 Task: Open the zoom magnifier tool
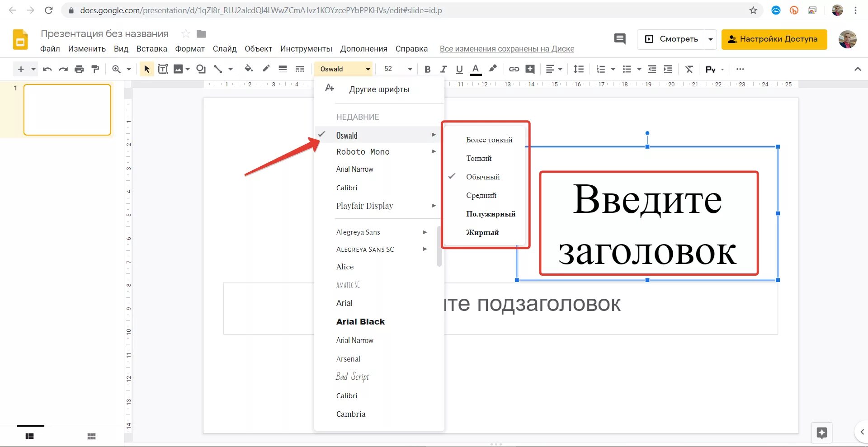pos(116,69)
